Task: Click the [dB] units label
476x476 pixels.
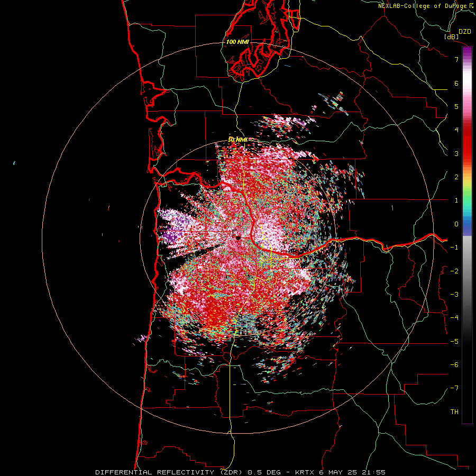Action: [x=452, y=36]
